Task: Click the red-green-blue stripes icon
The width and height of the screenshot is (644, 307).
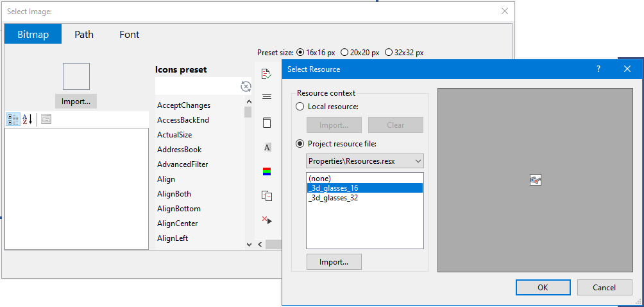Action: coord(267,171)
